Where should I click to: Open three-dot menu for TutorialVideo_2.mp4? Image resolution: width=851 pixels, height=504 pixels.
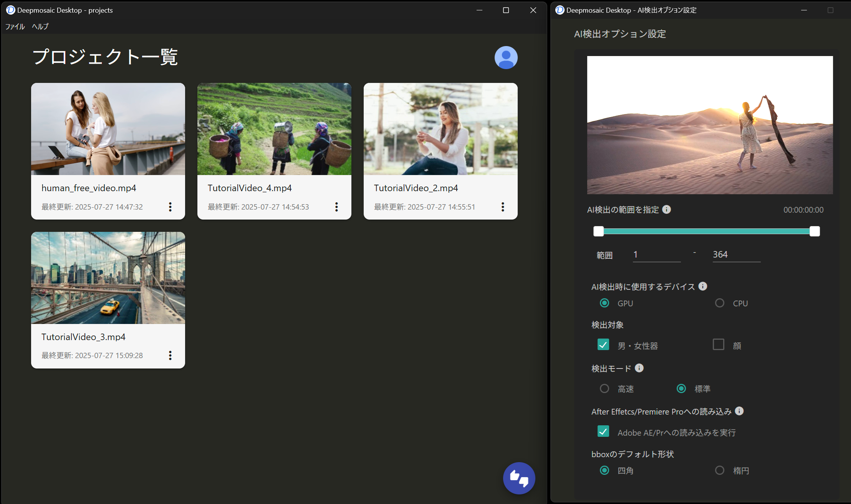pos(503,207)
